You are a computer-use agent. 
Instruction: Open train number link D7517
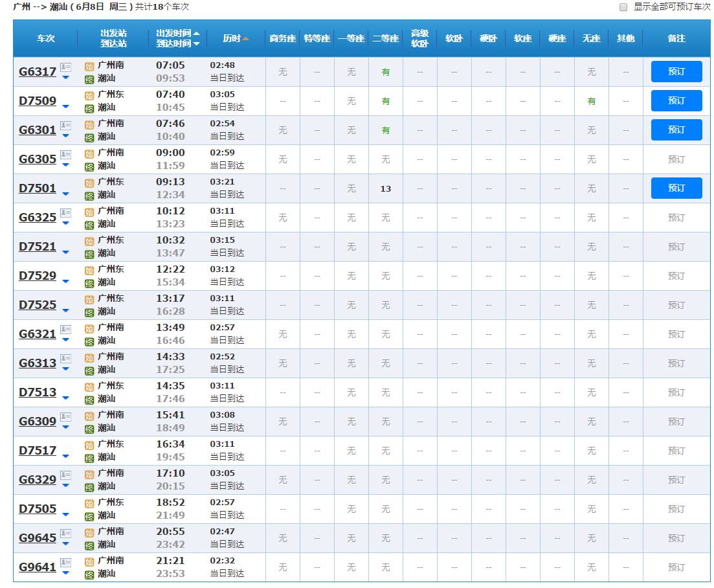[x=38, y=451]
